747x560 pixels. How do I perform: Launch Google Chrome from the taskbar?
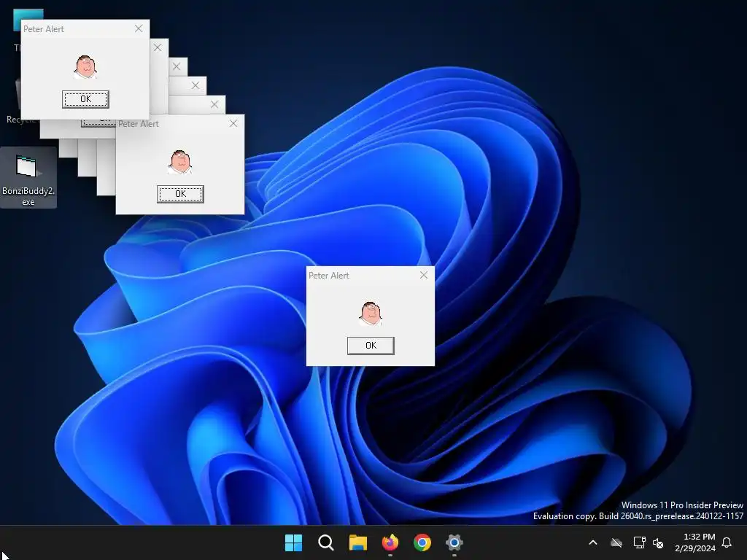tap(422, 542)
